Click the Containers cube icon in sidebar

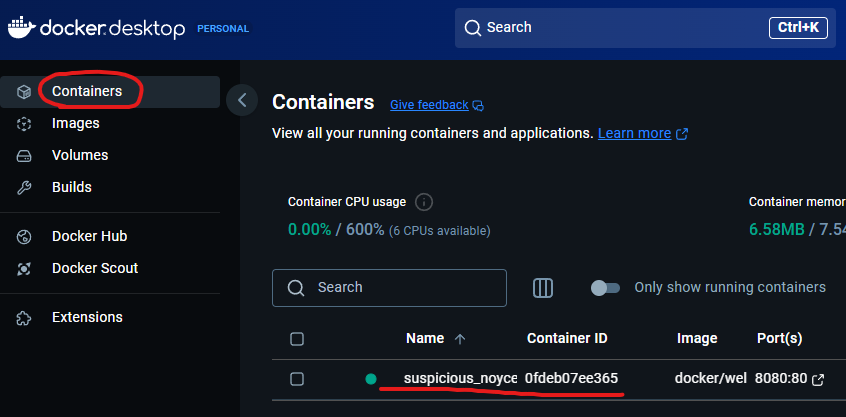coord(24,92)
